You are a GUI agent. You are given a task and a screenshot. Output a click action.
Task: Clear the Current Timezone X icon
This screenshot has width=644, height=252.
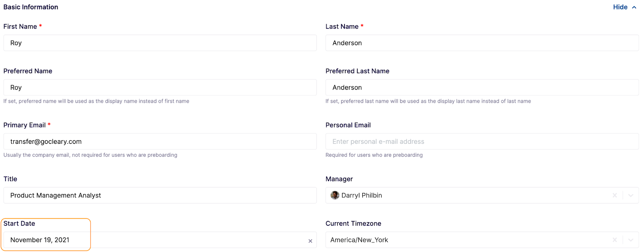(615, 240)
